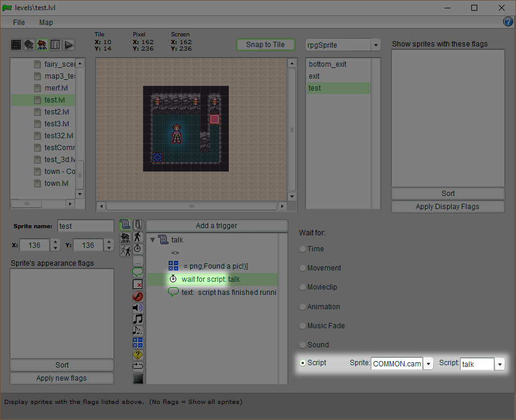Collapse the talk trigger tree node
This screenshot has height=420, width=516.
tap(153, 240)
